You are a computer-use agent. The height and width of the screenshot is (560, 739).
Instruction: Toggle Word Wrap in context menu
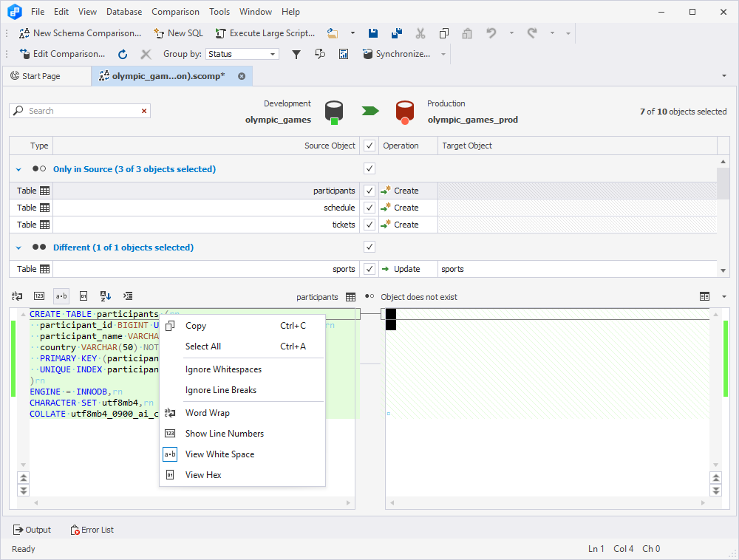pyautogui.click(x=242, y=413)
